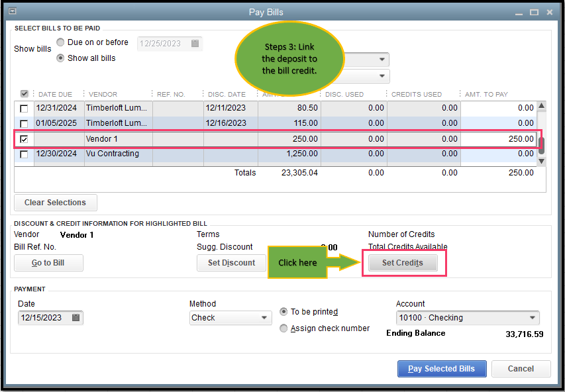Click the 01/05/2025 due date cell
The height and width of the screenshot is (392, 565).
point(60,123)
